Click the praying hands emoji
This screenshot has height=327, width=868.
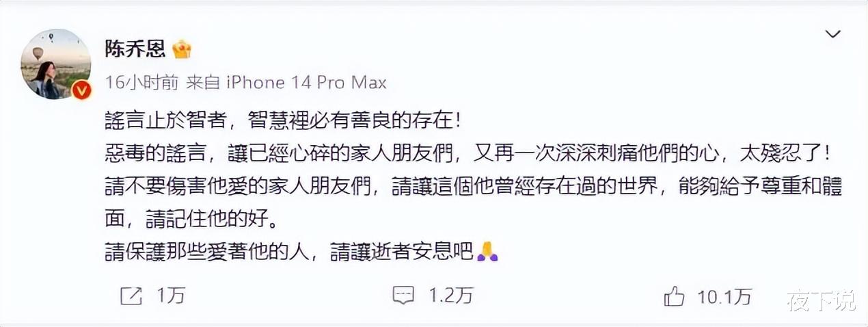coord(487,251)
